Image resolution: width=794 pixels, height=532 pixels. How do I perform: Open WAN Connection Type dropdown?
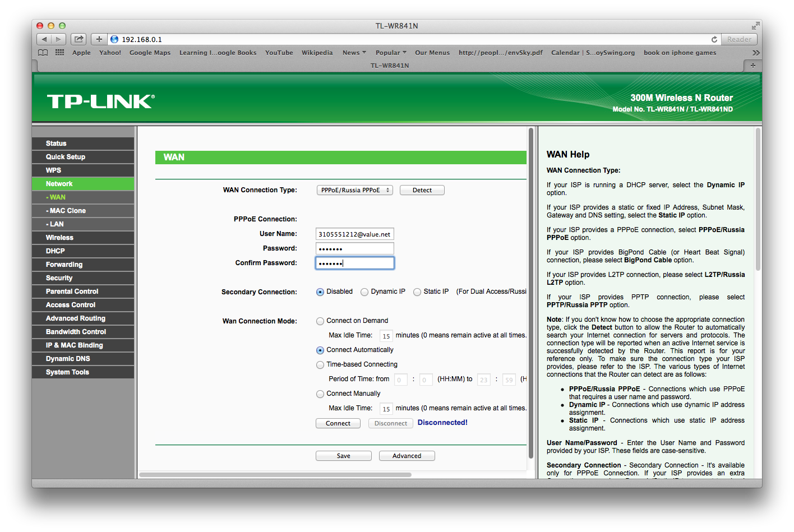pos(354,190)
